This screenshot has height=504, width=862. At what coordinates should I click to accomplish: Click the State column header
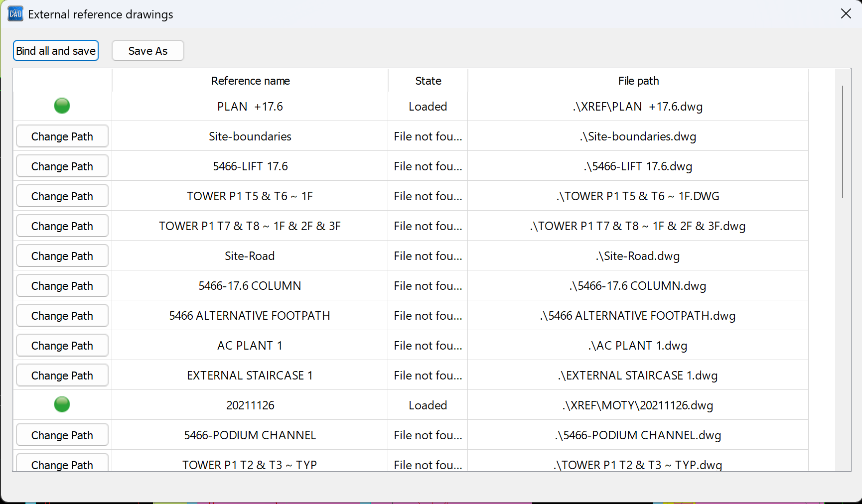click(428, 81)
